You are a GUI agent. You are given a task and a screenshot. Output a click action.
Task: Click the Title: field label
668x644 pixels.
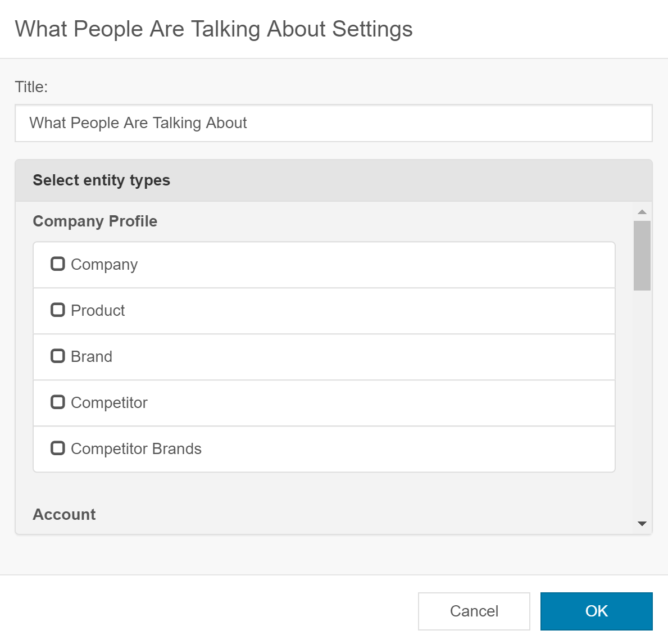coord(31,87)
